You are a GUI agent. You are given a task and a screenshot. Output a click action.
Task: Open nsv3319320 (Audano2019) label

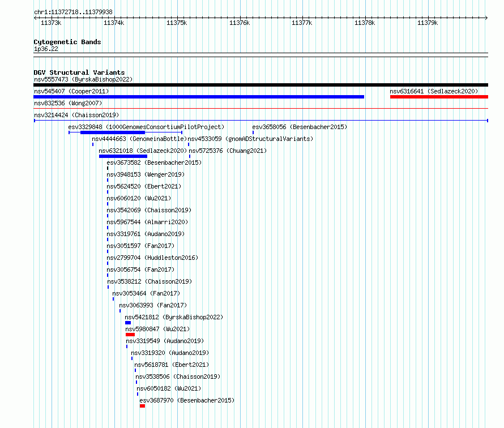(x=170, y=353)
